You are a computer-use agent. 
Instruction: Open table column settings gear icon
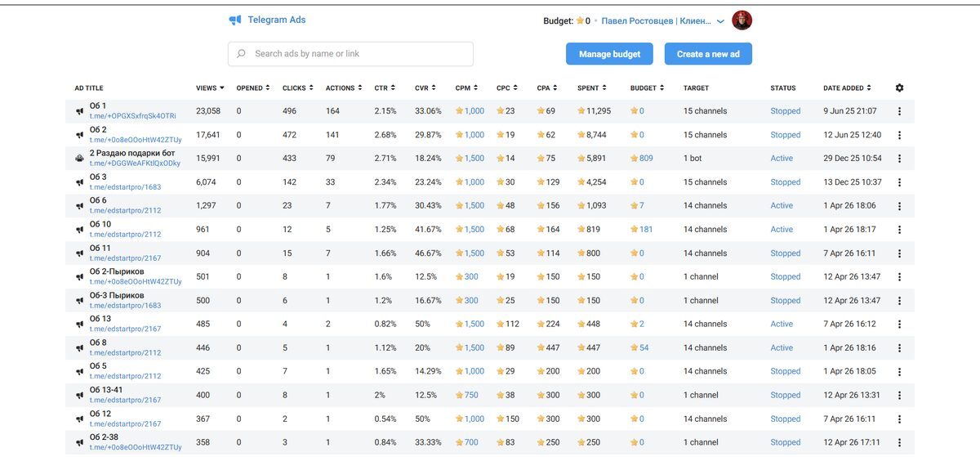pyautogui.click(x=900, y=87)
